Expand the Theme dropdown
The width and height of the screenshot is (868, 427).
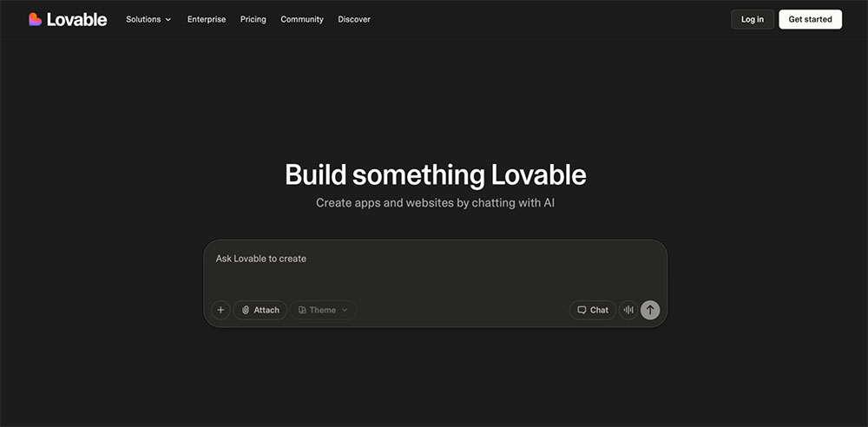323,310
